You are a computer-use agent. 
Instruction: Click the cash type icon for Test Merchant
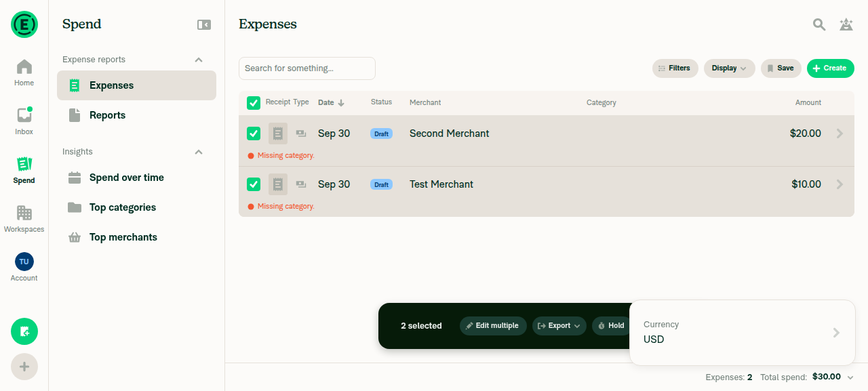pos(301,184)
